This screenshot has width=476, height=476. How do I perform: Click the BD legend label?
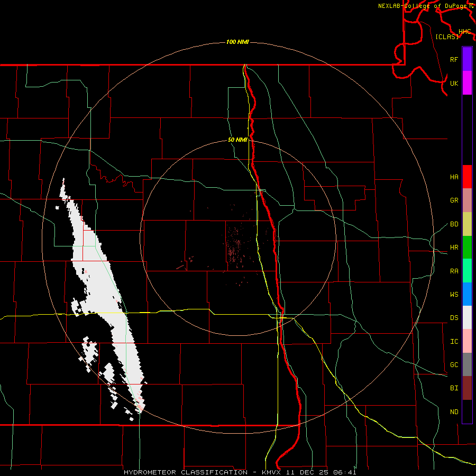point(454,224)
